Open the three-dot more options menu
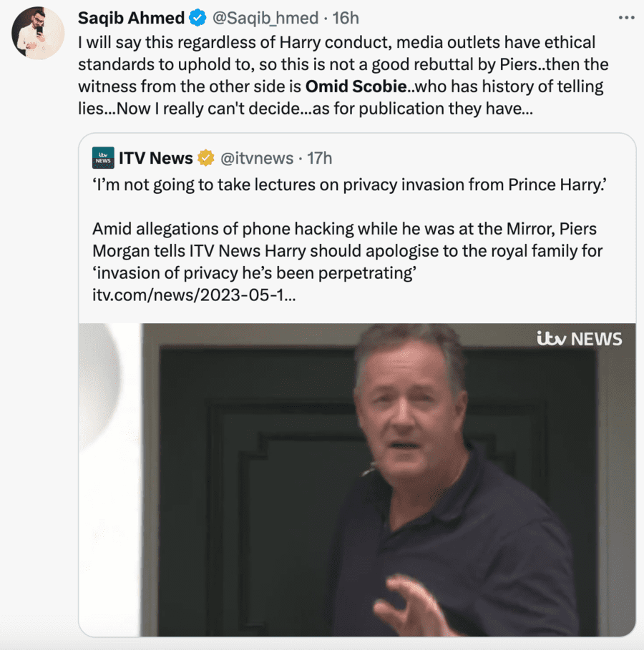The height and width of the screenshot is (650, 644). [x=625, y=16]
